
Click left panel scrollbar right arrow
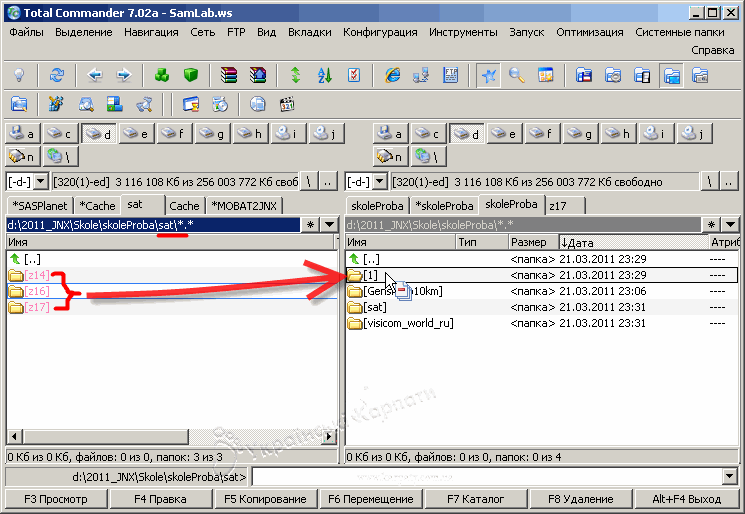pyautogui.click(x=328, y=436)
